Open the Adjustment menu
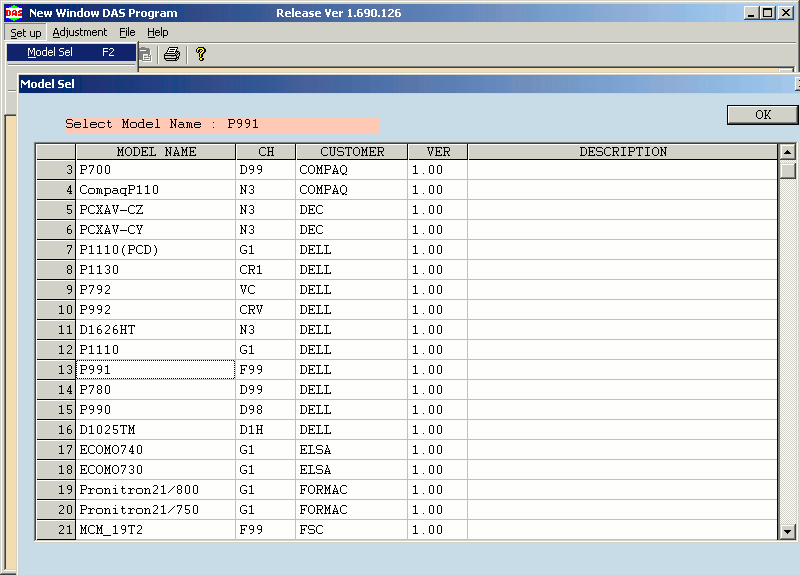 (x=80, y=32)
